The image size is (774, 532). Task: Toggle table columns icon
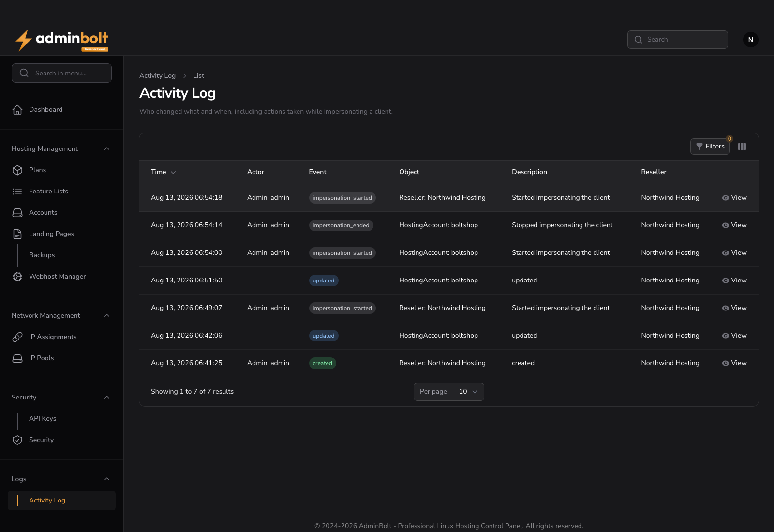pos(742,147)
